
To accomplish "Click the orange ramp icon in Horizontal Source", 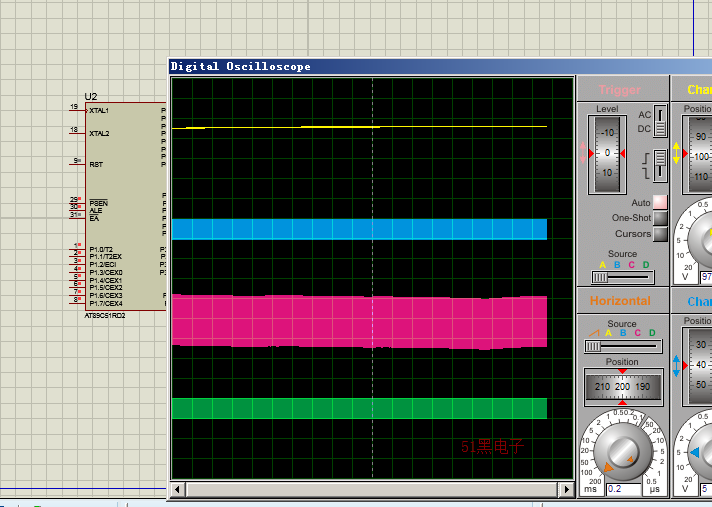I will click(x=594, y=333).
